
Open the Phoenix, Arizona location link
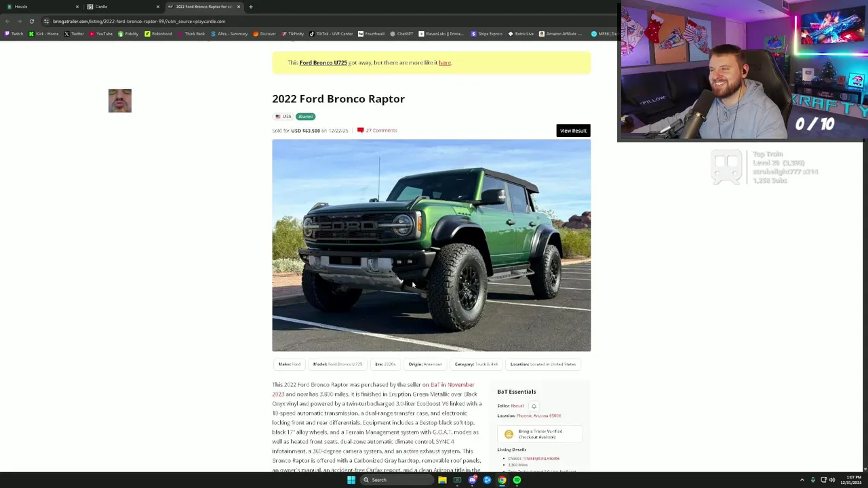pyautogui.click(x=538, y=415)
